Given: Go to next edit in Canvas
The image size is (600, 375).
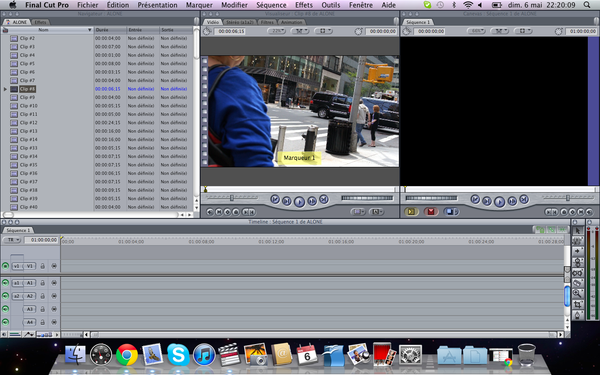Looking at the screenshot, I should (524, 199).
